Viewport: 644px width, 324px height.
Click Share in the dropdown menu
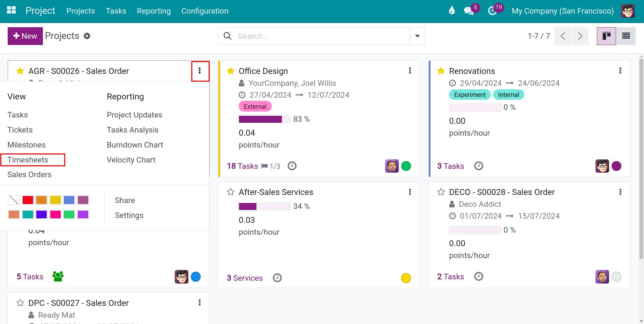125,200
